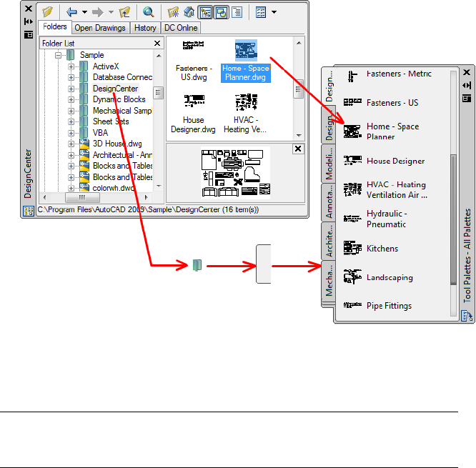
Task: Collapse the Sample folder node
Action: (x=58, y=55)
